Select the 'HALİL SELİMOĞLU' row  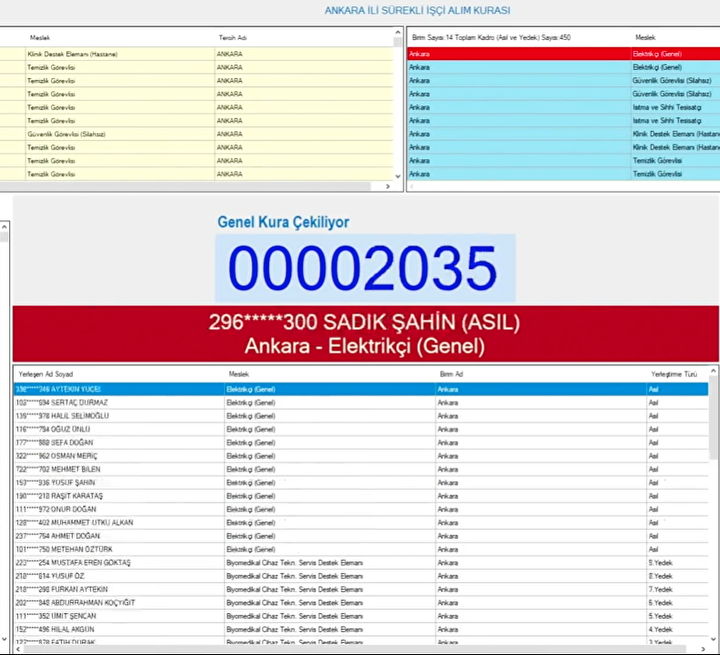tap(361, 416)
